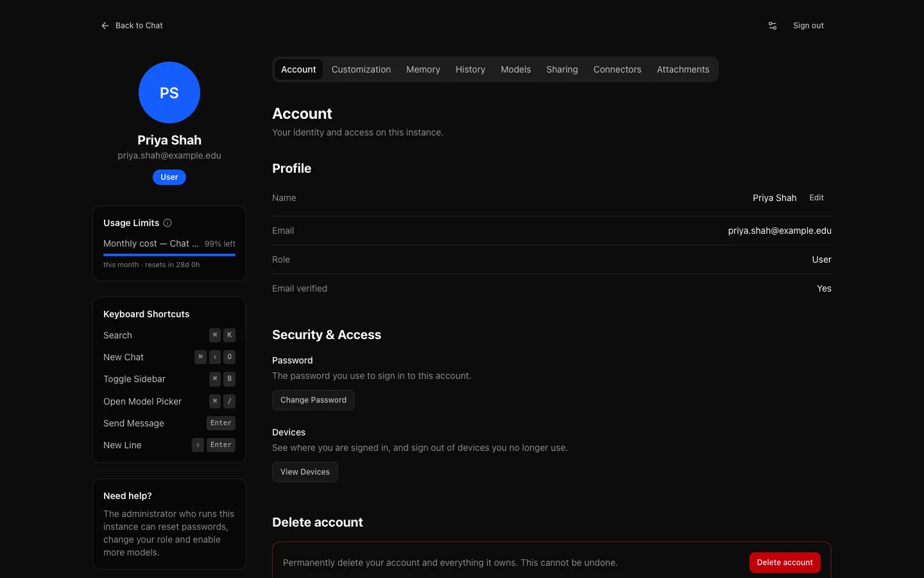Switch to the Memory tab
Image resolution: width=924 pixels, height=578 pixels.
423,69
